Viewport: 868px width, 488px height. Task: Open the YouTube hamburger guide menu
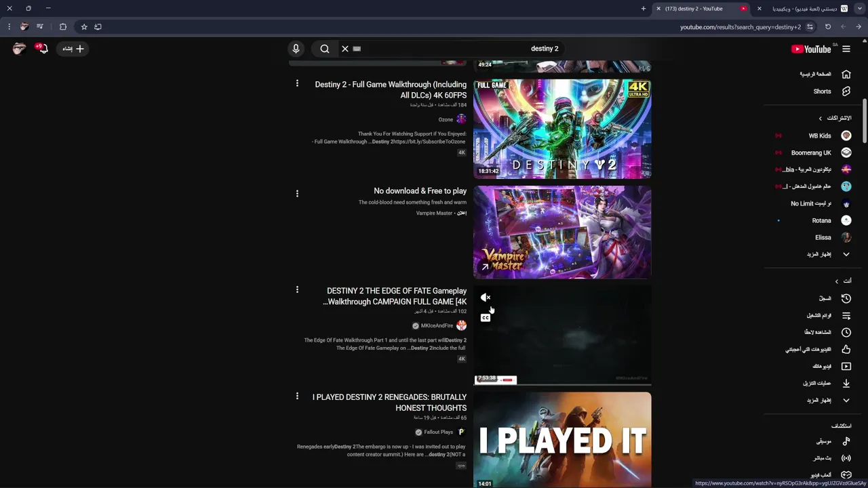(846, 49)
